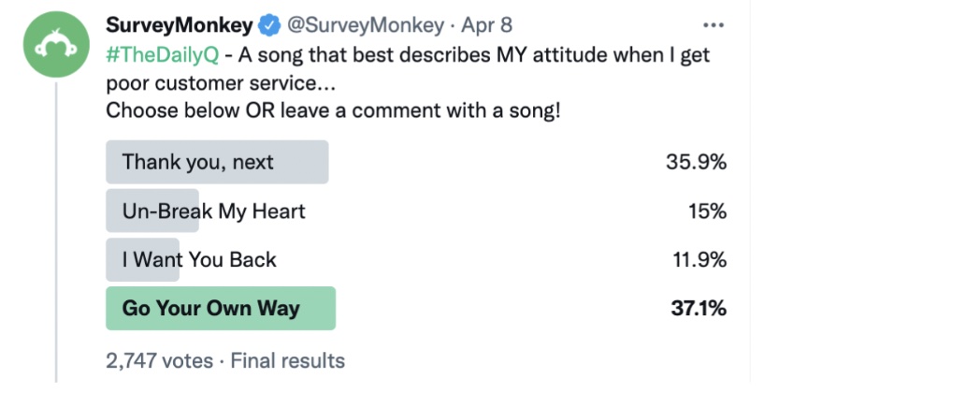Image resolution: width=980 pixels, height=408 pixels.
Task: Click the Final results label
Action: [x=287, y=361]
